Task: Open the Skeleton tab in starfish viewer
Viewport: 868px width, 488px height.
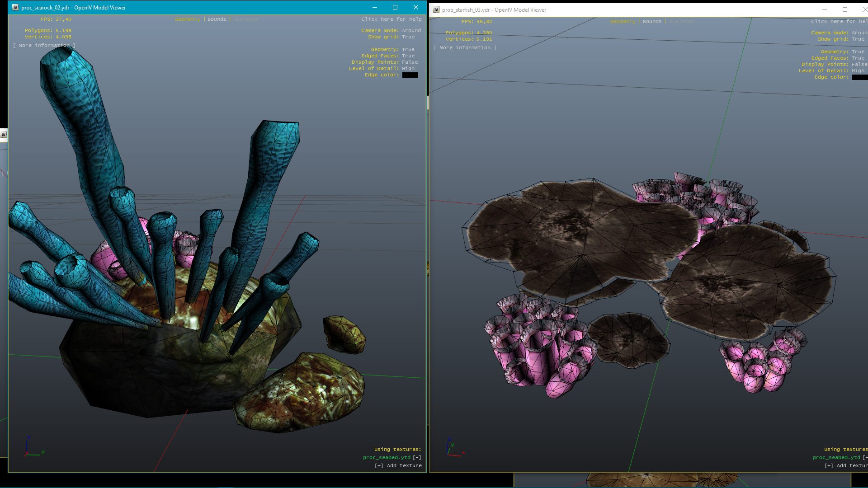Action: click(x=682, y=21)
